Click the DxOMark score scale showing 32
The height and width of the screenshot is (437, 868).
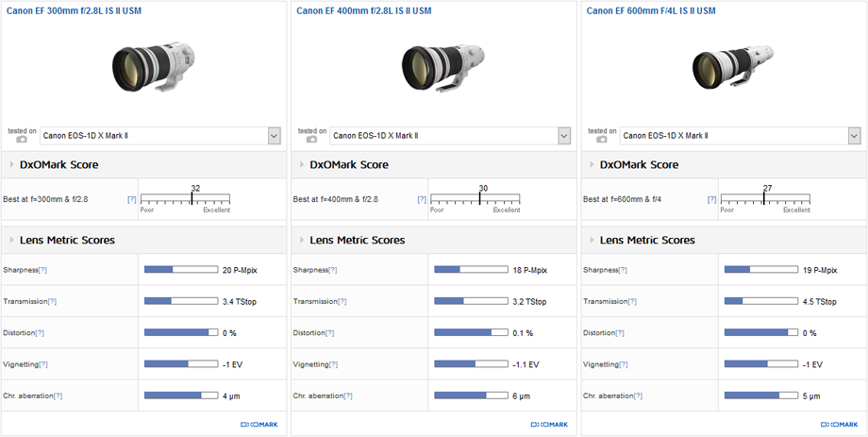185,199
